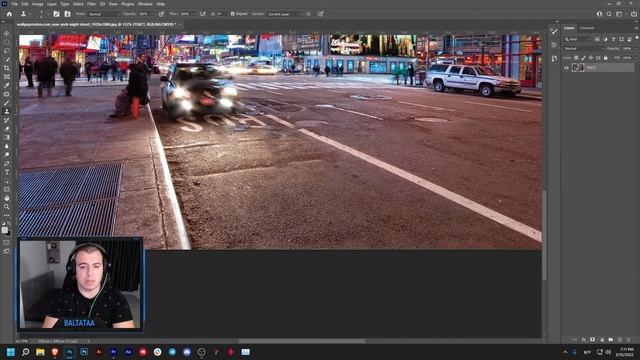The image size is (640, 360).
Task: Toggle the adjustment layer filter
Action: coord(605,39)
